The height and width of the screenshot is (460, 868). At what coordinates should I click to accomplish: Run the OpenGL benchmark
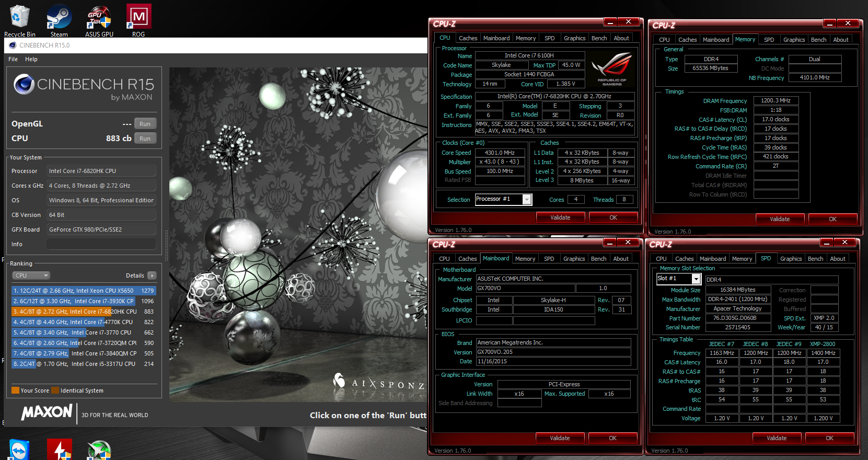coord(145,124)
